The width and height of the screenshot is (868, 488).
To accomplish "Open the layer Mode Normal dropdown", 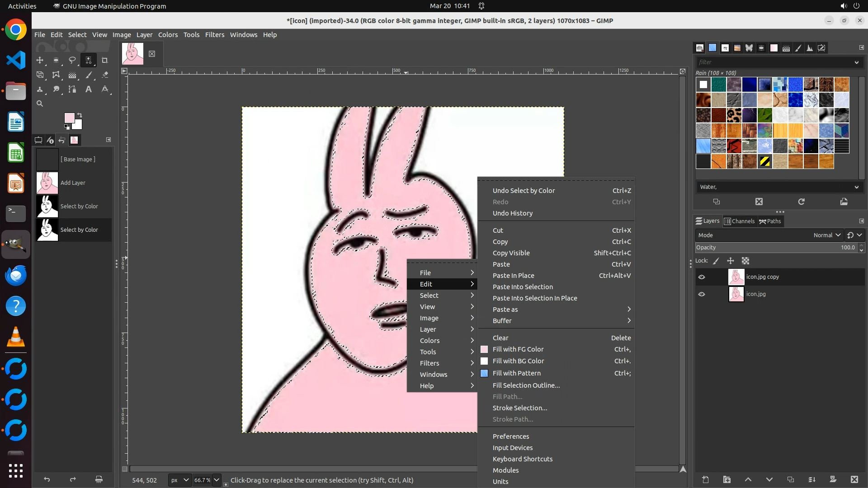I will [826, 235].
